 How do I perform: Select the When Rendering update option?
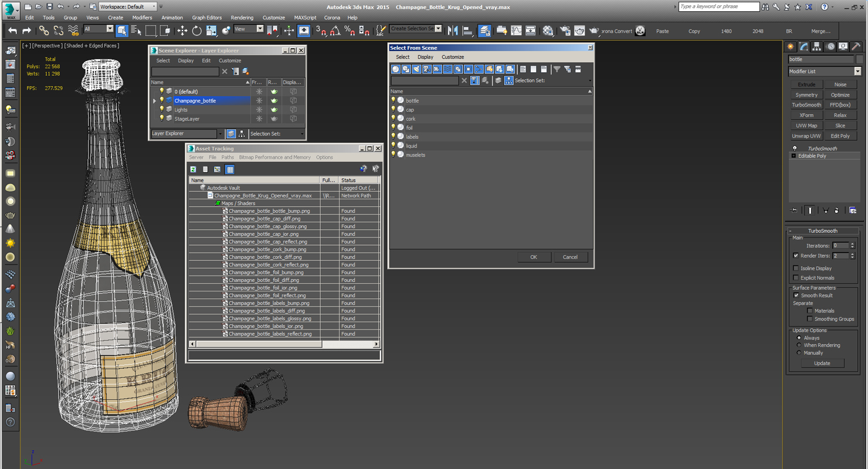(x=799, y=345)
